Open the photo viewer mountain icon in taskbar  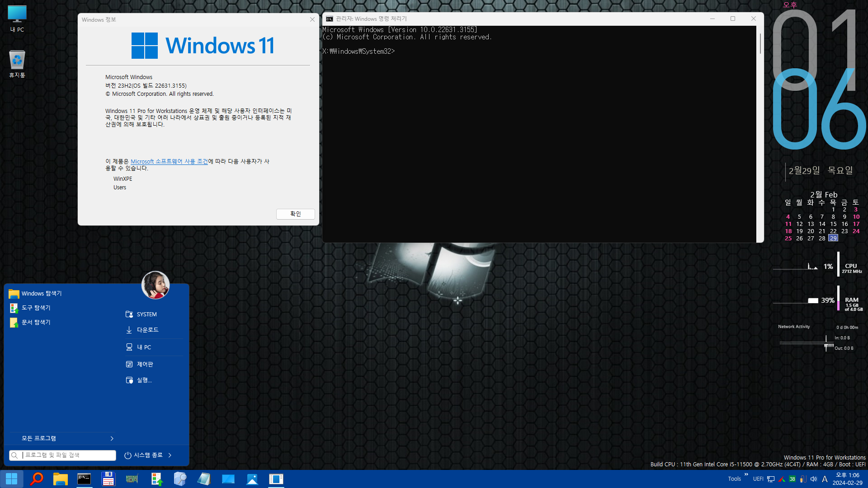(x=252, y=479)
